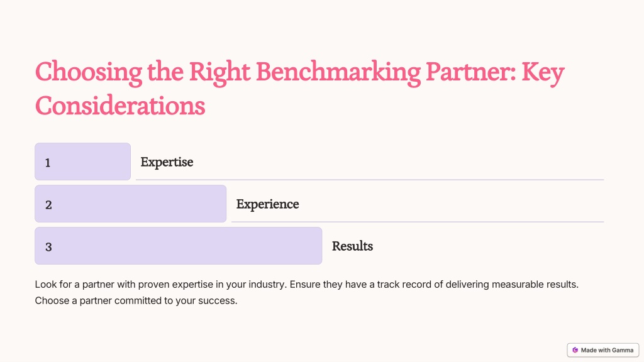Click the Results label

point(352,246)
